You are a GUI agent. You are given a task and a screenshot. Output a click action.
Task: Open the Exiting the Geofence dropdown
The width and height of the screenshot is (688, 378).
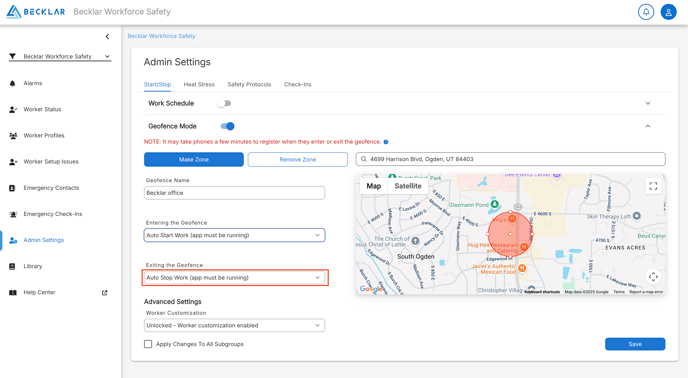pyautogui.click(x=234, y=278)
